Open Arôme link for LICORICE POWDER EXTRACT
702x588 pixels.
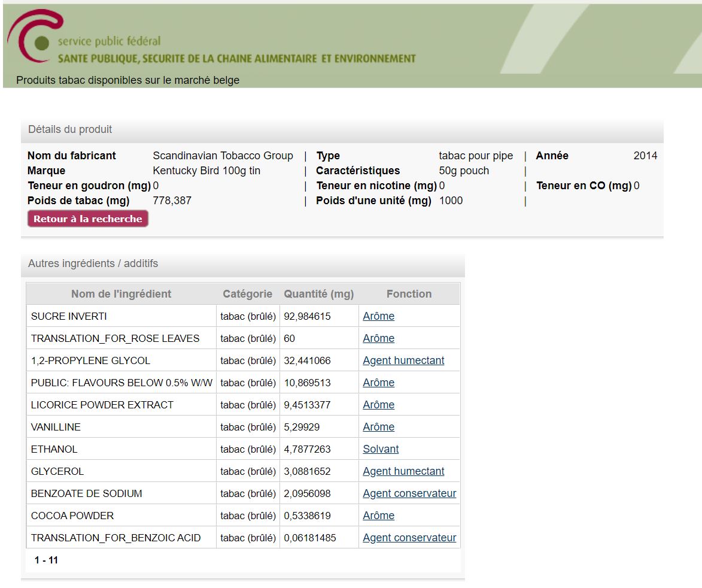[x=378, y=405]
